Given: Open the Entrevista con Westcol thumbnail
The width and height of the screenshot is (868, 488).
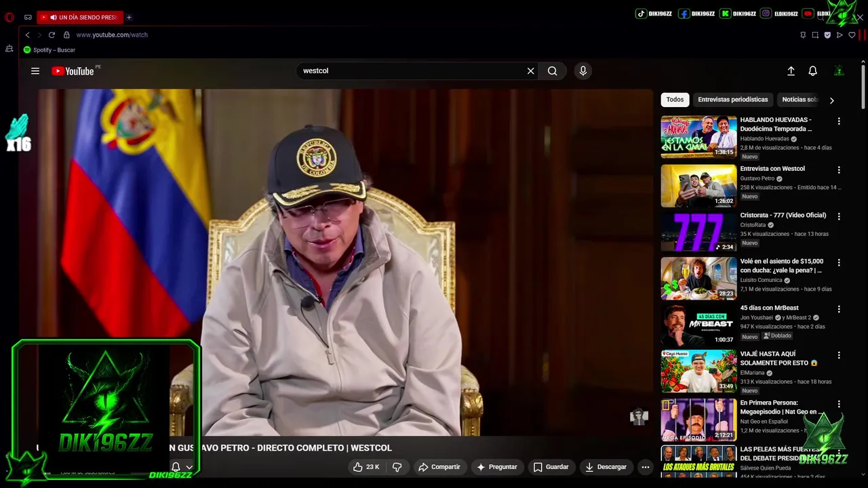Looking at the screenshot, I should 698,186.
